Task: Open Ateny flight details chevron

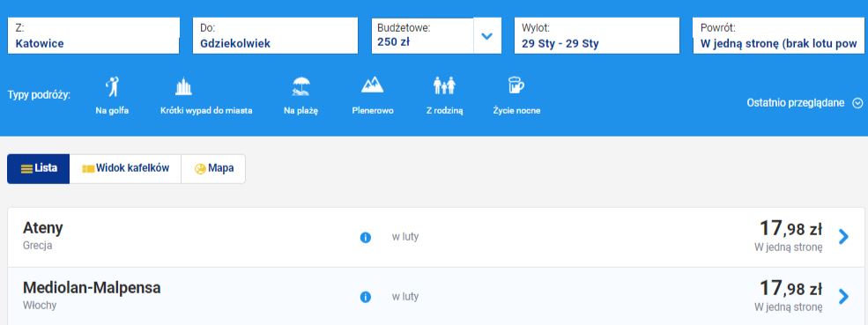Action: pyautogui.click(x=843, y=237)
